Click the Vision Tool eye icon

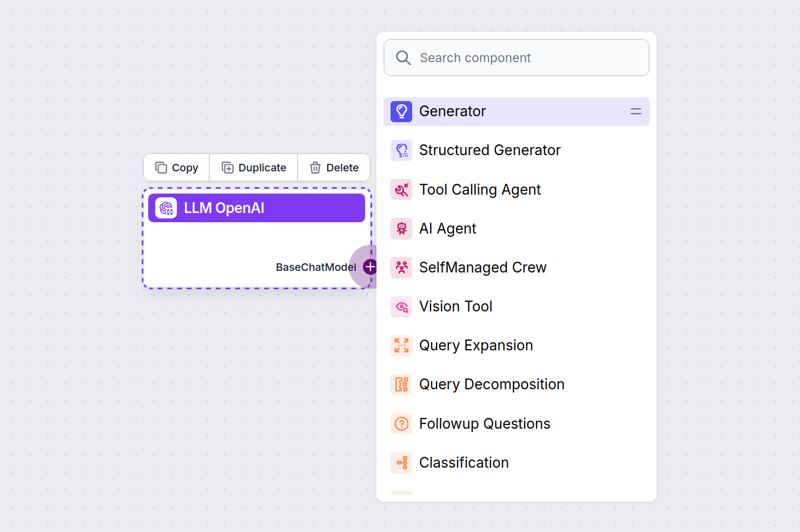pos(401,307)
